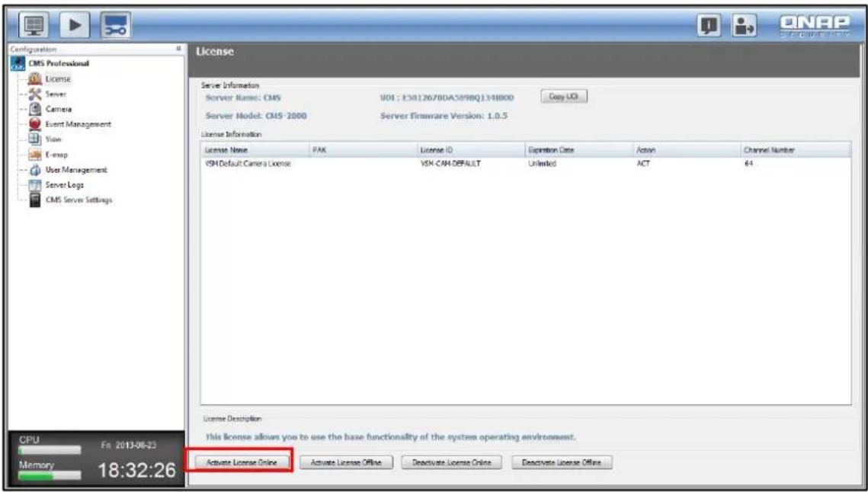Click the 18:32:26 clock display
This screenshot has width=868, height=492.
click(x=136, y=471)
